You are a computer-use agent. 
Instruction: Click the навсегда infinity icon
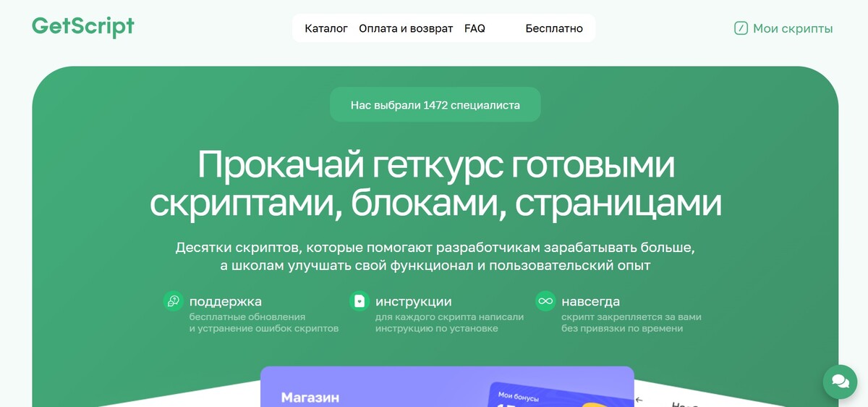pos(545,301)
